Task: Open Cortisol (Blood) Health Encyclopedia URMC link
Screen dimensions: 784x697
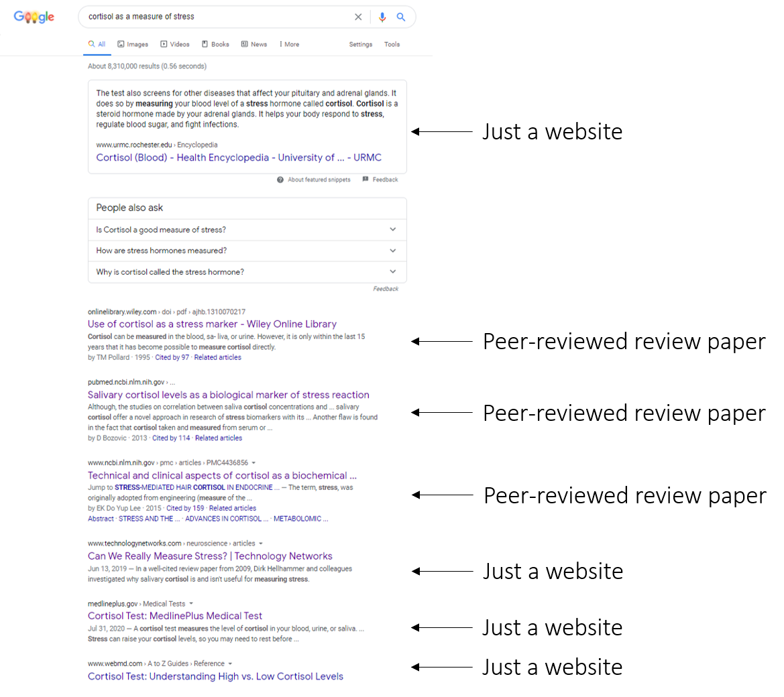Action: [x=239, y=157]
